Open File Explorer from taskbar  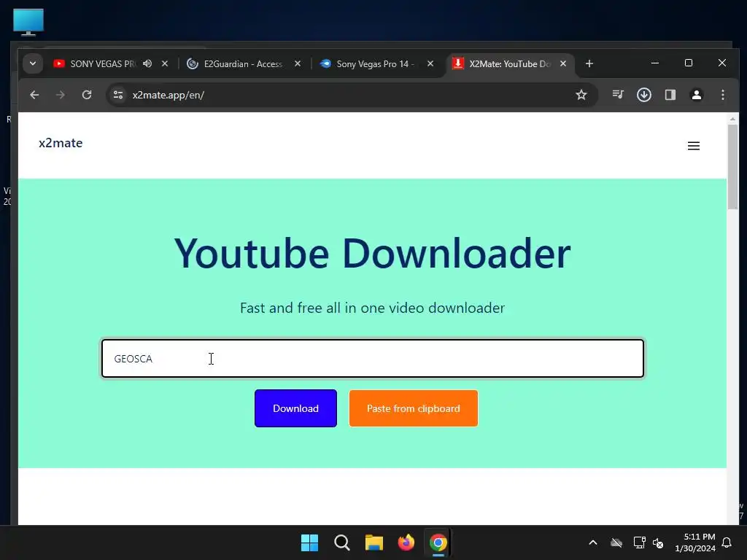374,542
